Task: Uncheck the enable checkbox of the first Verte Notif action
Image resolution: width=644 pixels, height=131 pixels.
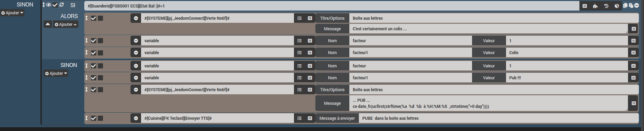Action: (x=93, y=18)
